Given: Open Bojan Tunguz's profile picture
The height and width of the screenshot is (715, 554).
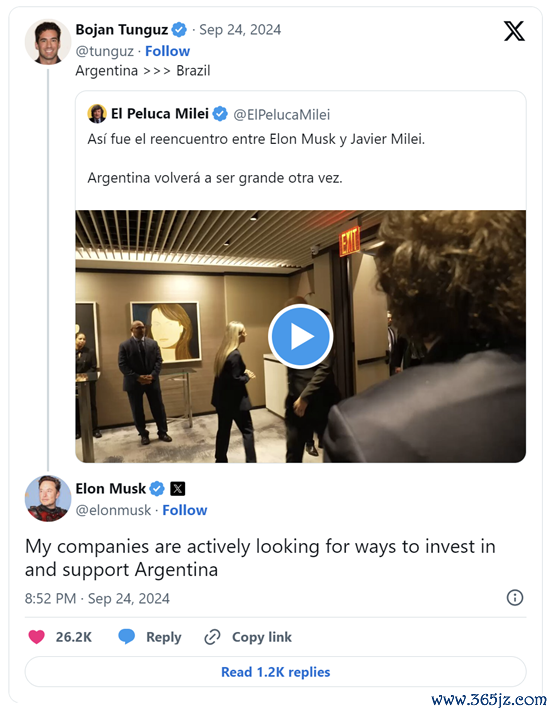Looking at the screenshot, I should coord(48,42).
